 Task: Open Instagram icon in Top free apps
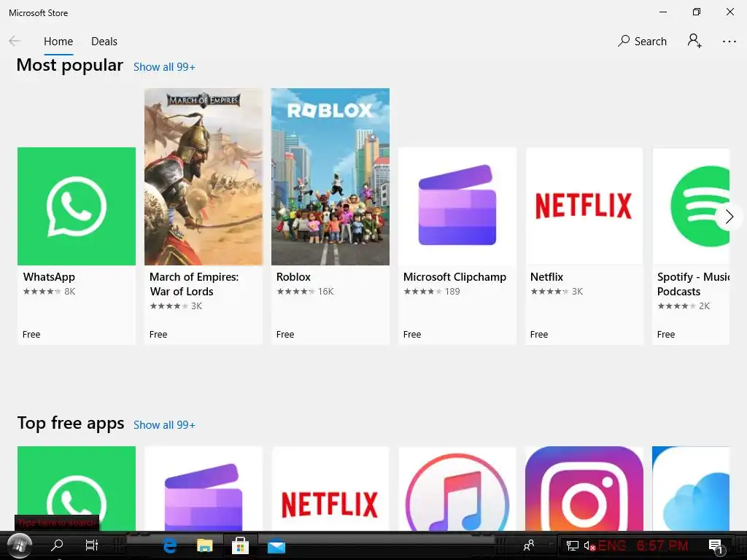[x=584, y=488]
